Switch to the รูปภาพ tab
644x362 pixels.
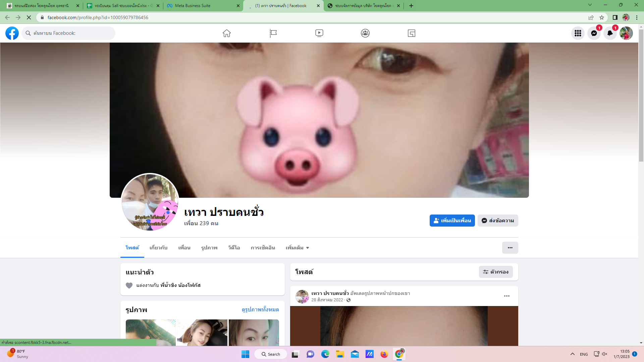click(x=209, y=248)
